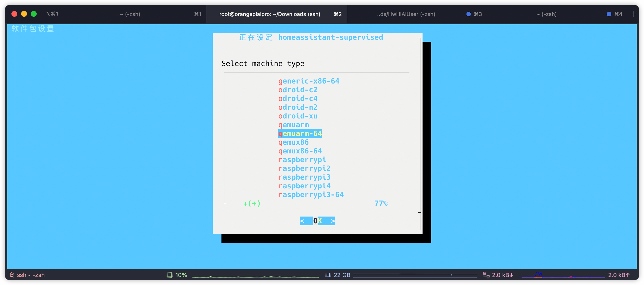Click the blue activity dot on tab 4
Viewport: 644px width, 285px height.
coord(609,14)
